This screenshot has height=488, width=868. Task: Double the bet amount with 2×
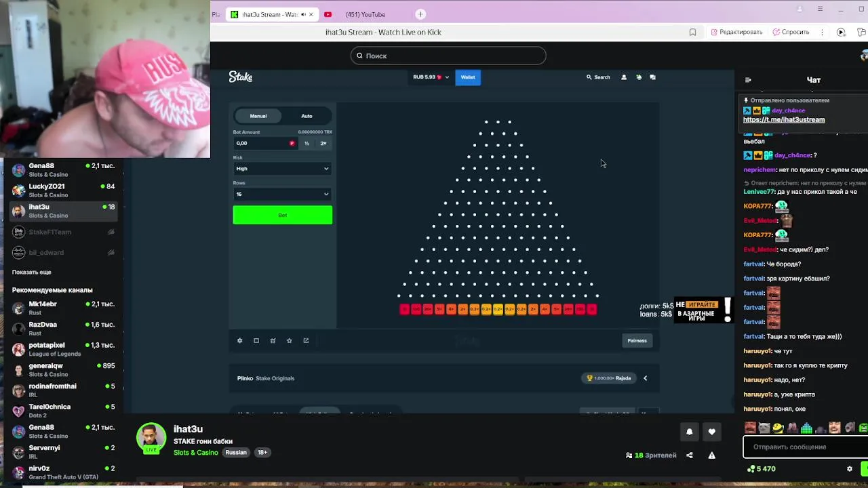click(x=323, y=143)
